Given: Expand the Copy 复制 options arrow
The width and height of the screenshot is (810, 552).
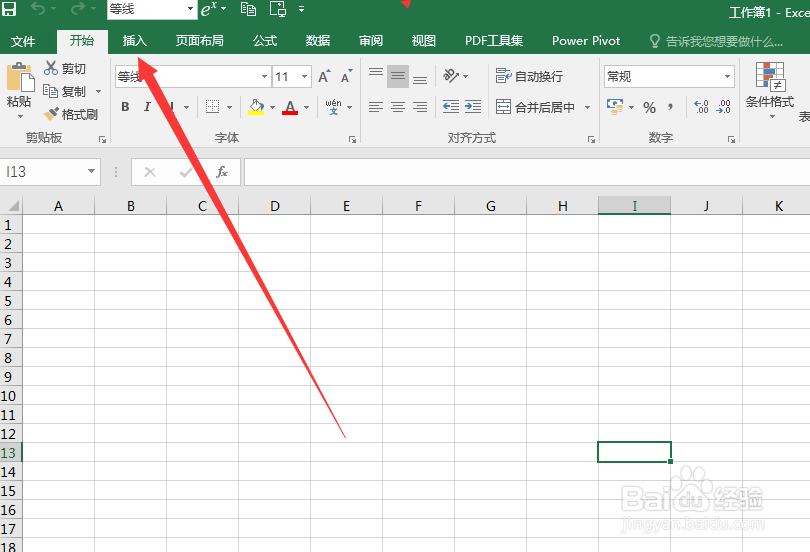Looking at the screenshot, I should 98,91.
